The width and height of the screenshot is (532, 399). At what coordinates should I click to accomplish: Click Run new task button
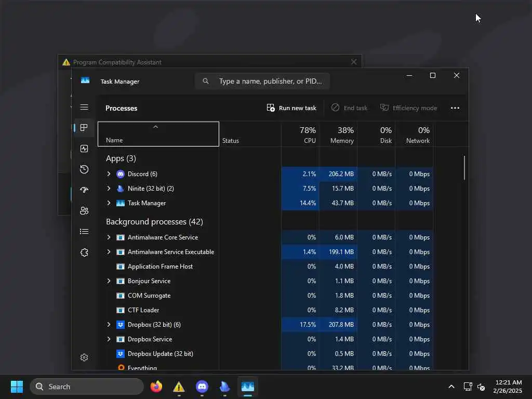pyautogui.click(x=291, y=108)
